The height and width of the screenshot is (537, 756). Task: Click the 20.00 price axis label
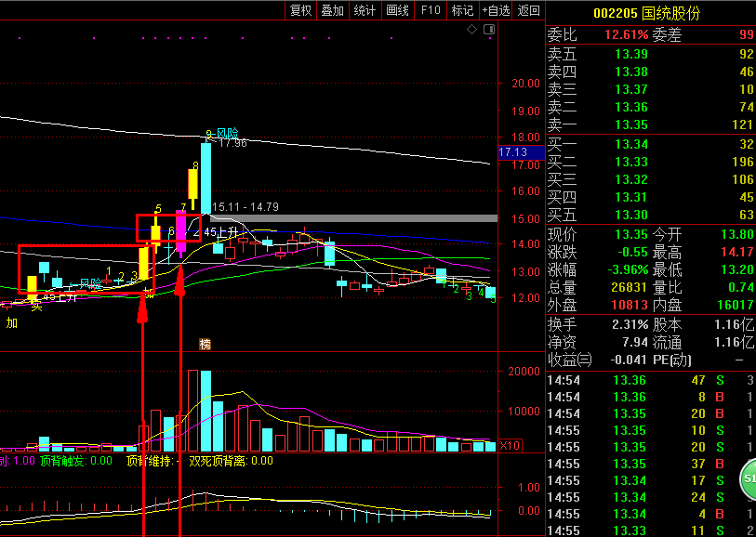(x=526, y=84)
